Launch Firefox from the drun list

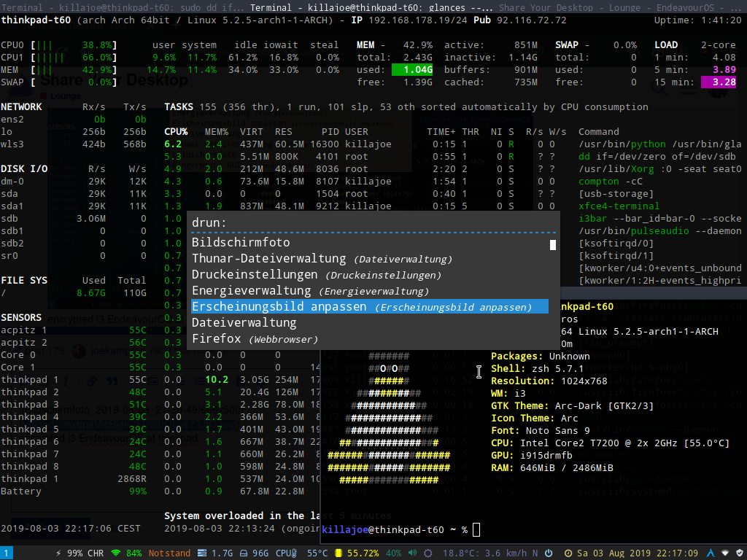click(216, 338)
